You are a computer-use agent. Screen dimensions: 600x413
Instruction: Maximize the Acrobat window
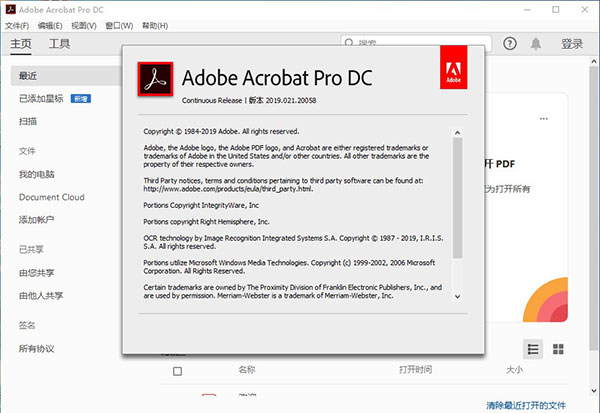556,10
